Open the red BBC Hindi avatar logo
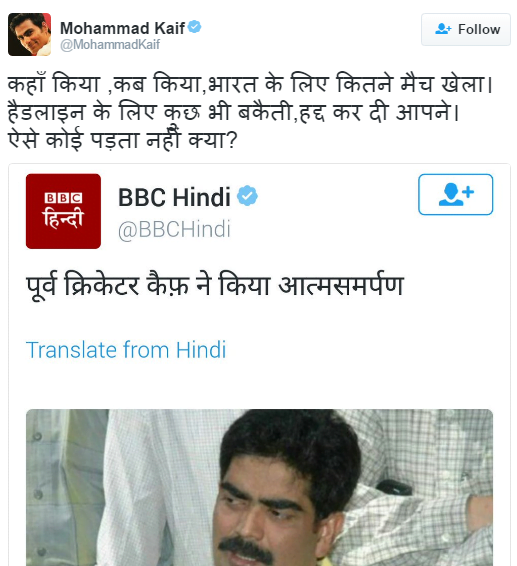517x566 pixels. pyautogui.click(x=64, y=211)
